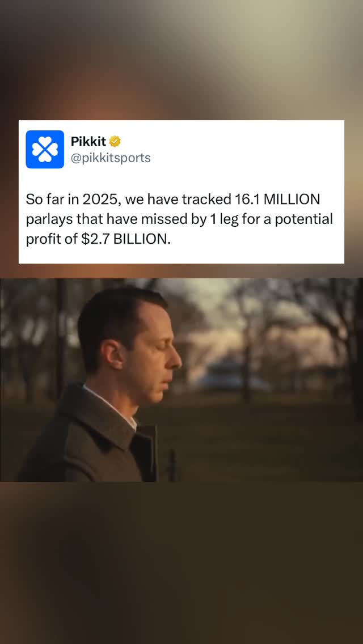
Task: Click the blurred area above the tweet card
Action: 181,60
